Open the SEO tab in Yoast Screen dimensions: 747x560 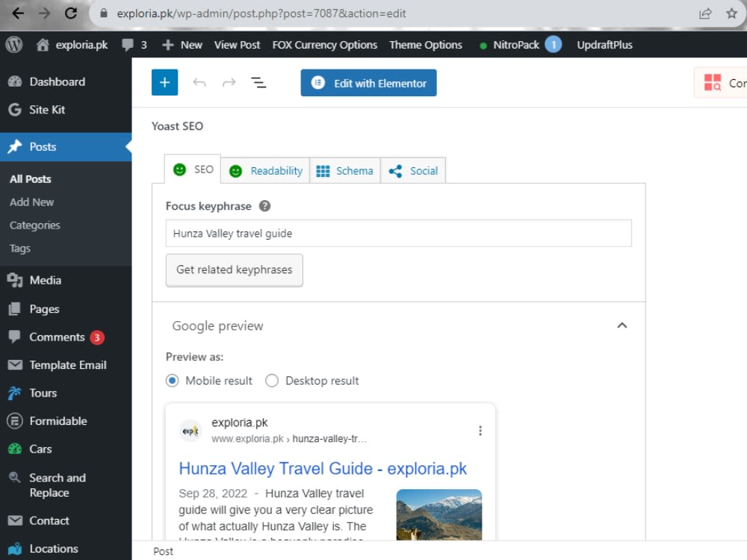pos(193,169)
